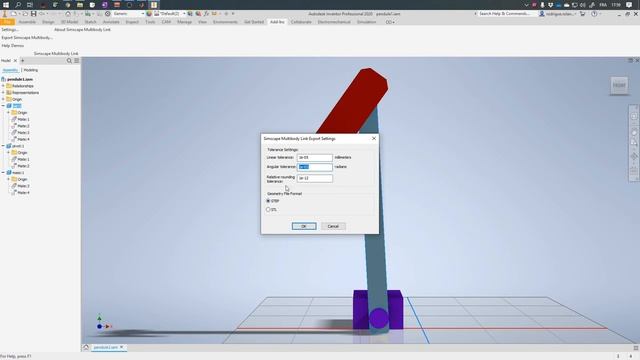
Task: Click the Help question mark icon
Action: (594, 14)
